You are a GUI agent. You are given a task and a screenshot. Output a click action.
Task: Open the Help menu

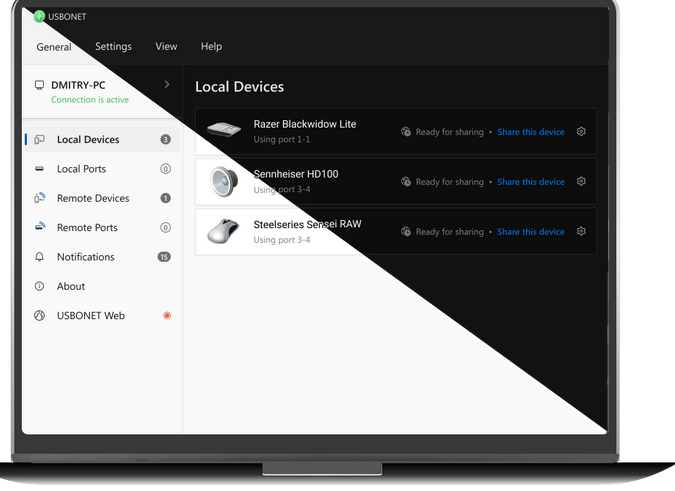(x=211, y=46)
